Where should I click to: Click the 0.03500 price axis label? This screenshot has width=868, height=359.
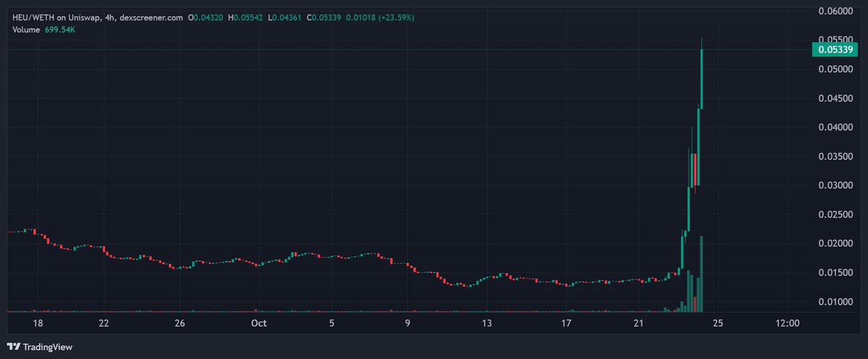tap(835, 157)
